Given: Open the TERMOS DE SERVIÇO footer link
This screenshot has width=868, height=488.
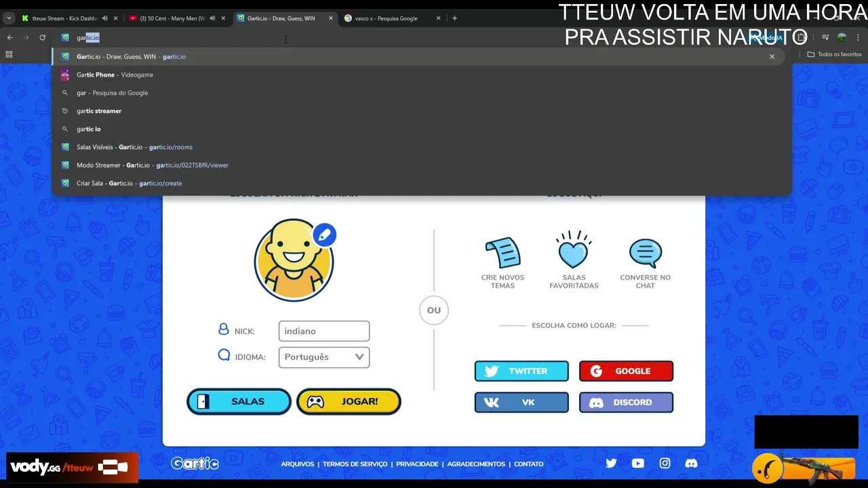Looking at the screenshot, I should coord(355,464).
